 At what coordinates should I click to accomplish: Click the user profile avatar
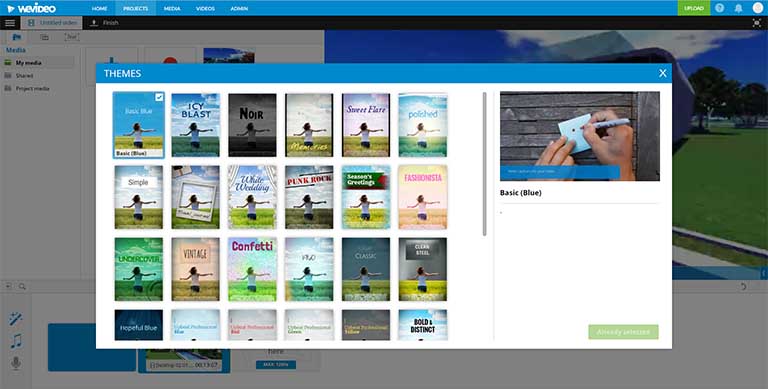758,8
